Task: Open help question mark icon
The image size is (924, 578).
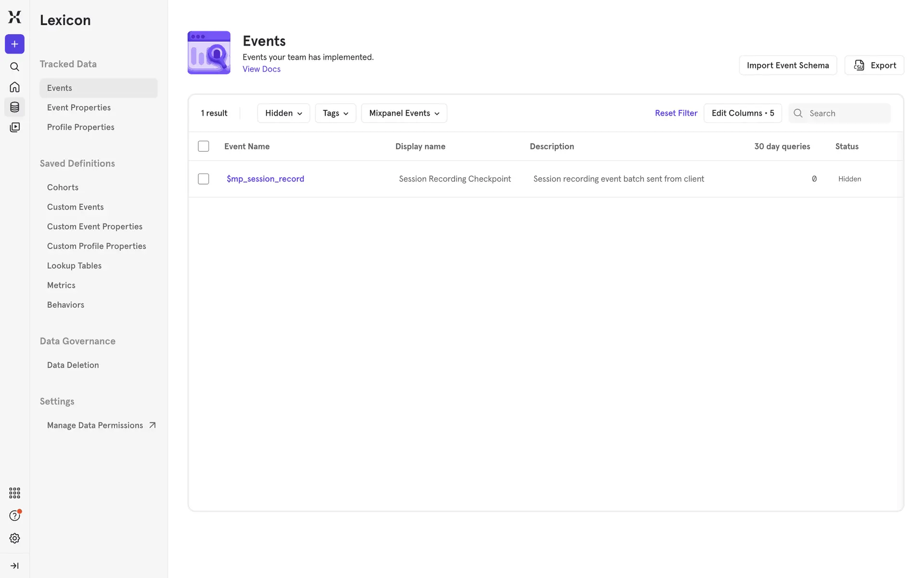Action: (14, 516)
